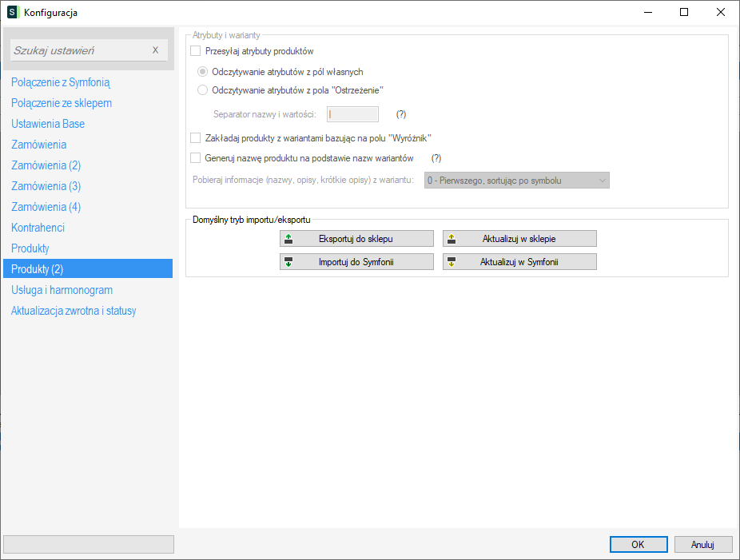Click the Szukaj ustawień search field

(x=78, y=50)
